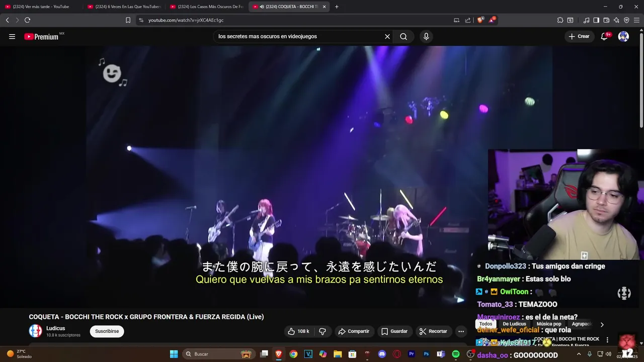Open the YouTube account avatar menu

click(623, 36)
